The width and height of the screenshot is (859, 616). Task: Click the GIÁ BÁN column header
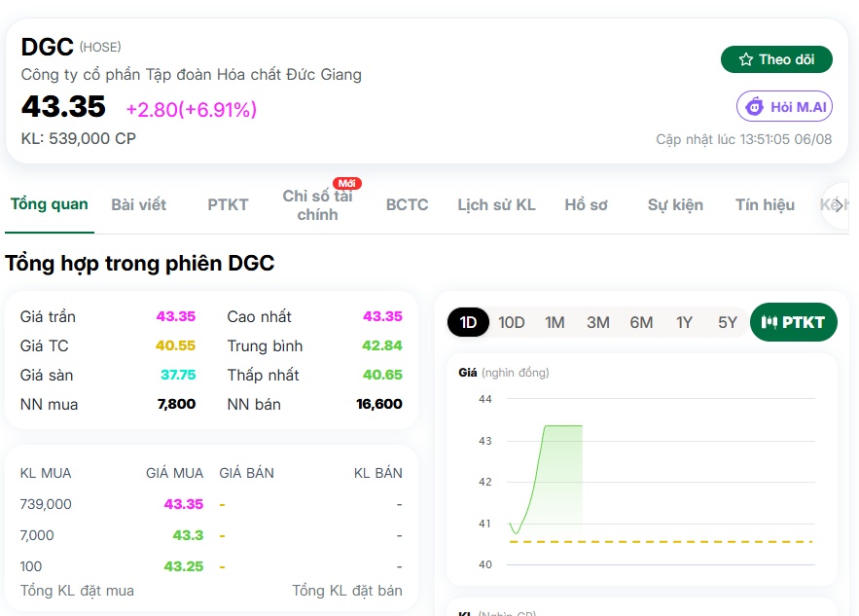246,473
